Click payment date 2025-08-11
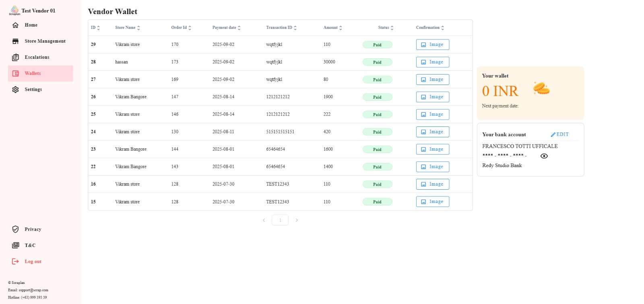Image resolution: width=644 pixels, height=304 pixels. [223, 132]
